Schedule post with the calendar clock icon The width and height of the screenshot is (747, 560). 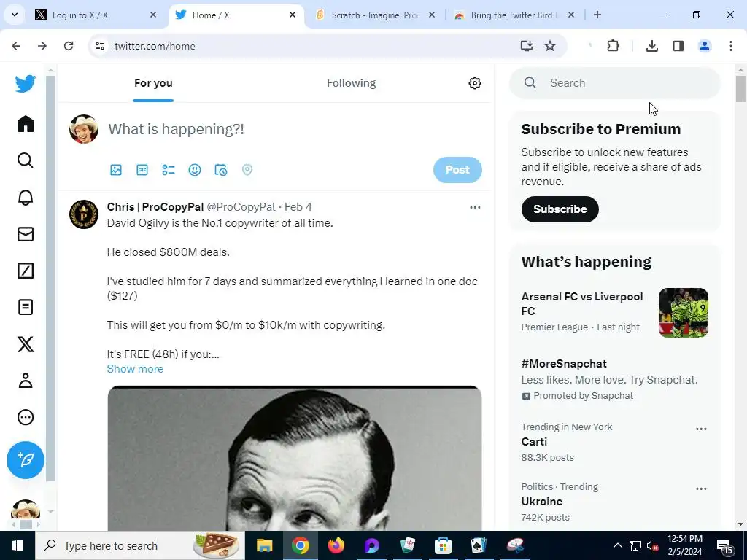(x=220, y=169)
